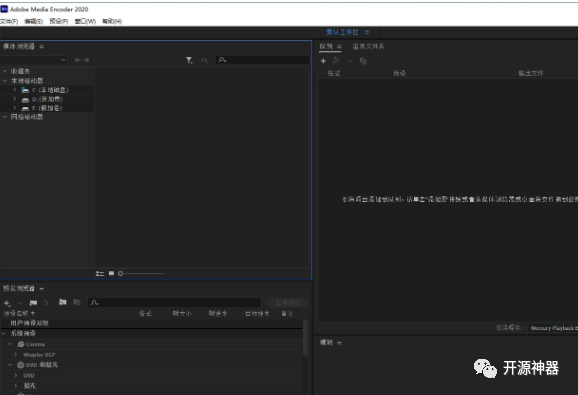The width and height of the screenshot is (578, 395).
Task: Switch Media Browser to thumbnail view
Action: (111, 273)
